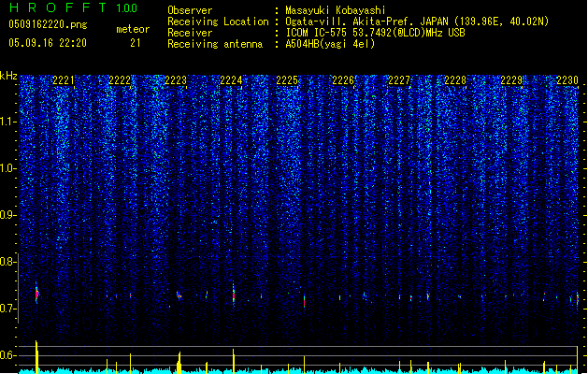Click the 2229 time marker

point(511,80)
